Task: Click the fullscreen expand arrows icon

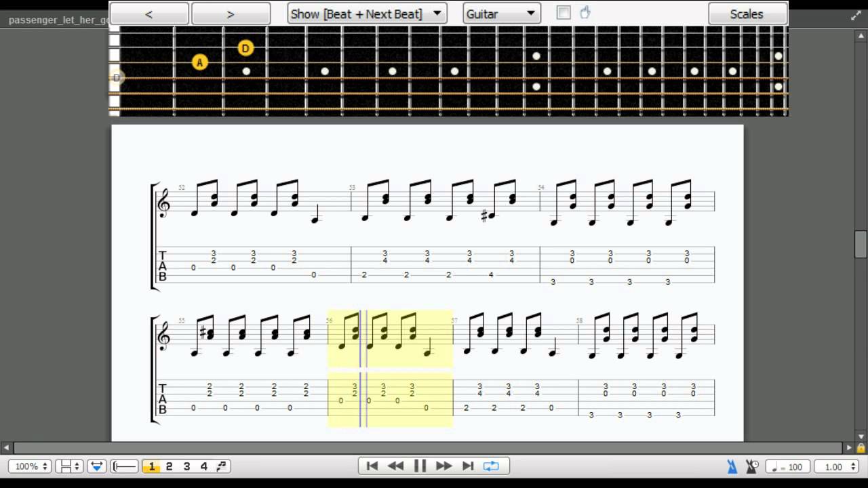Action: (856, 16)
